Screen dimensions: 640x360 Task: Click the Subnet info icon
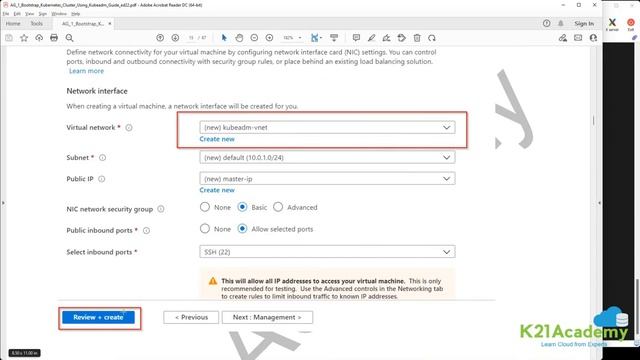[102, 158]
